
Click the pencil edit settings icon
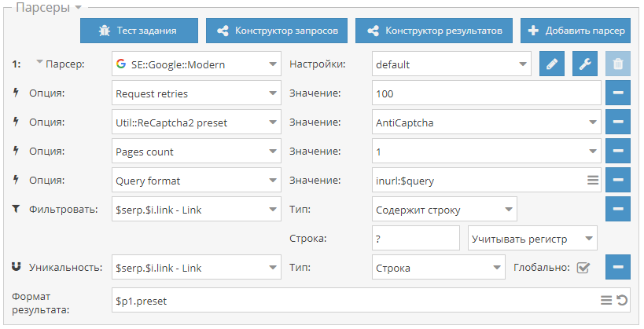(551, 64)
